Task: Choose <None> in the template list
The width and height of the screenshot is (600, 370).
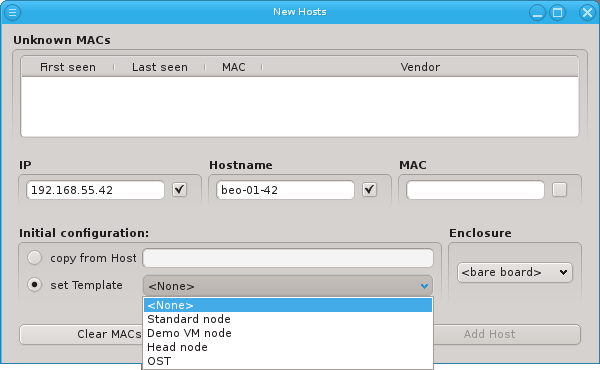Action: click(288, 305)
